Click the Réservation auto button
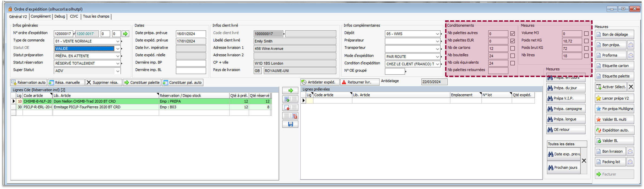 pos(29,82)
